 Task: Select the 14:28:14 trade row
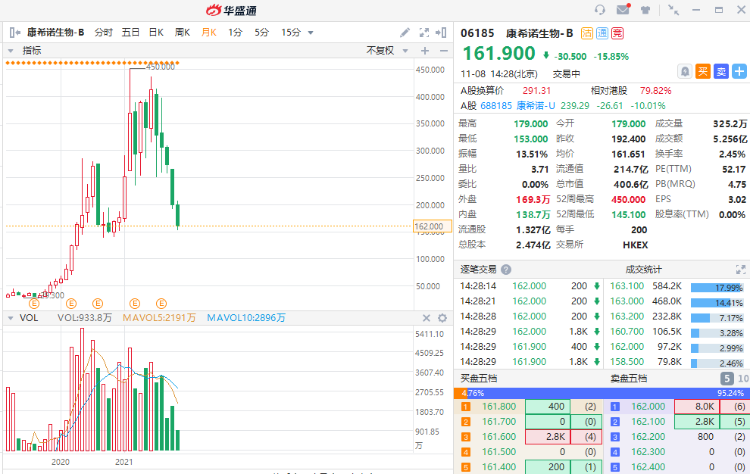pos(529,286)
